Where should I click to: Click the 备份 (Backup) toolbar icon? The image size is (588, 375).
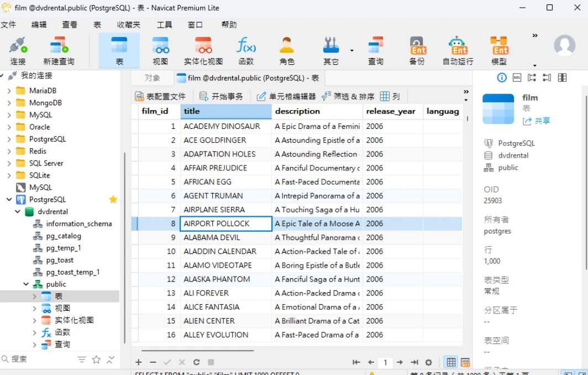click(x=417, y=50)
